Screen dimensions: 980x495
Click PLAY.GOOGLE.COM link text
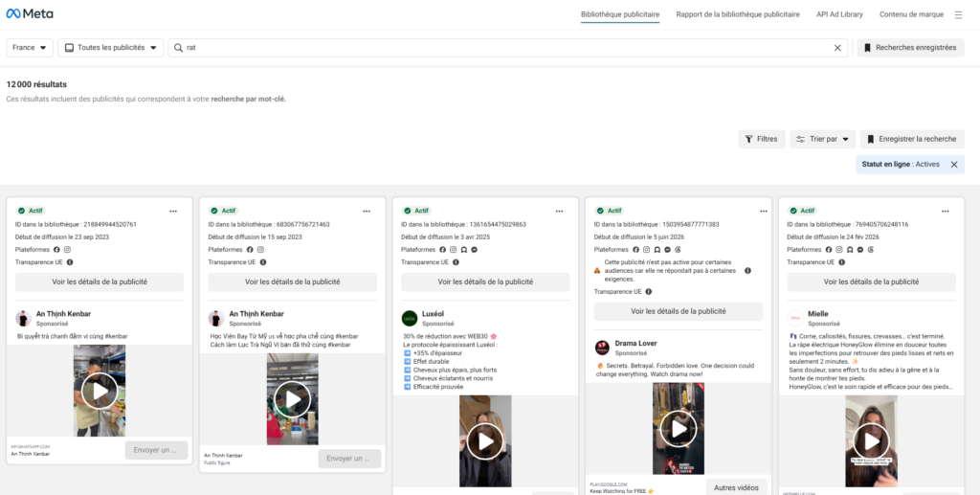(x=607, y=484)
